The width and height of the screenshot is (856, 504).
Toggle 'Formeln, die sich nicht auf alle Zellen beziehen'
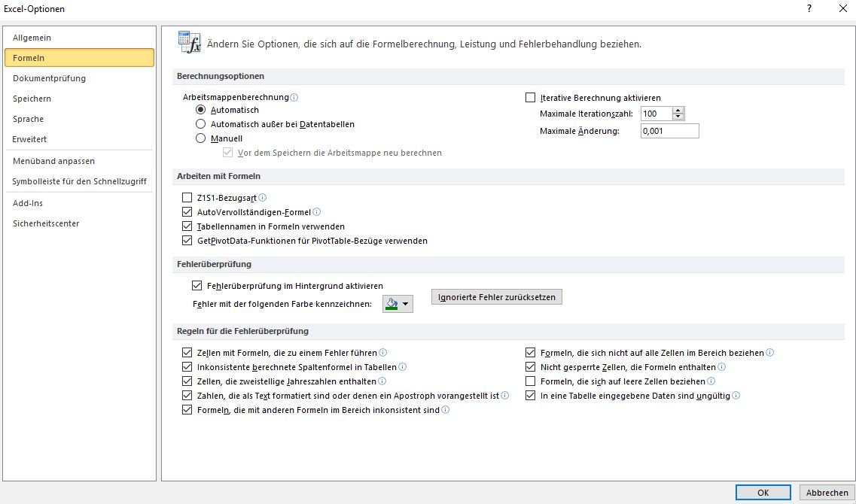click(530, 352)
